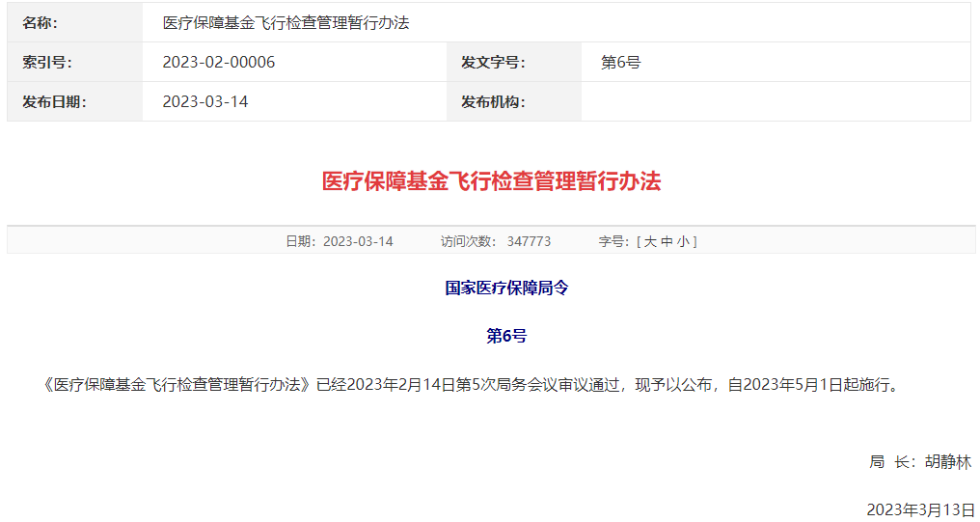Viewport: 980px width, 522px height.
Task: Select the index number 2023-02-00006
Action: [219, 63]
